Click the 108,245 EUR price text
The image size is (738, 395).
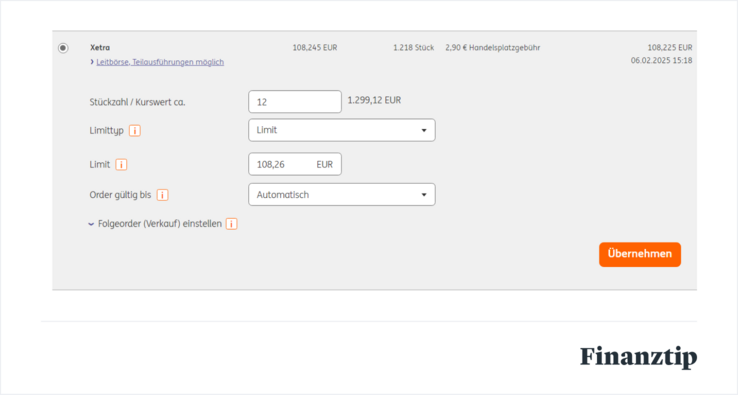coord(315,48)
